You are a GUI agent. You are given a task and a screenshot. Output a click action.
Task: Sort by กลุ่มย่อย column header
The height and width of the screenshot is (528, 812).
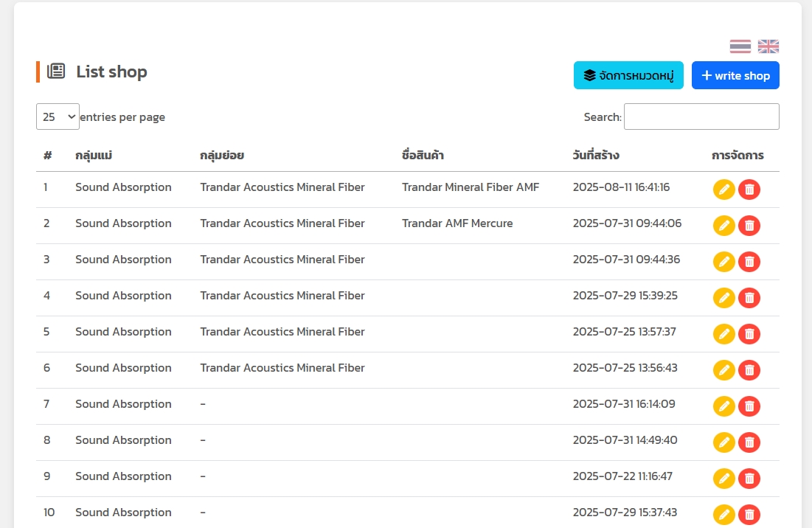click(x=222, y=156)
